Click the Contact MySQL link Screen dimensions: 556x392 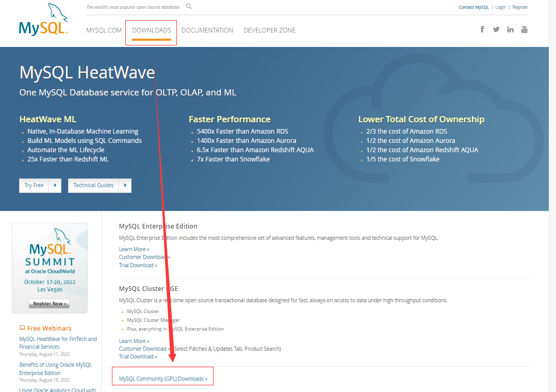pyautogui.click(x=473, y=7)
